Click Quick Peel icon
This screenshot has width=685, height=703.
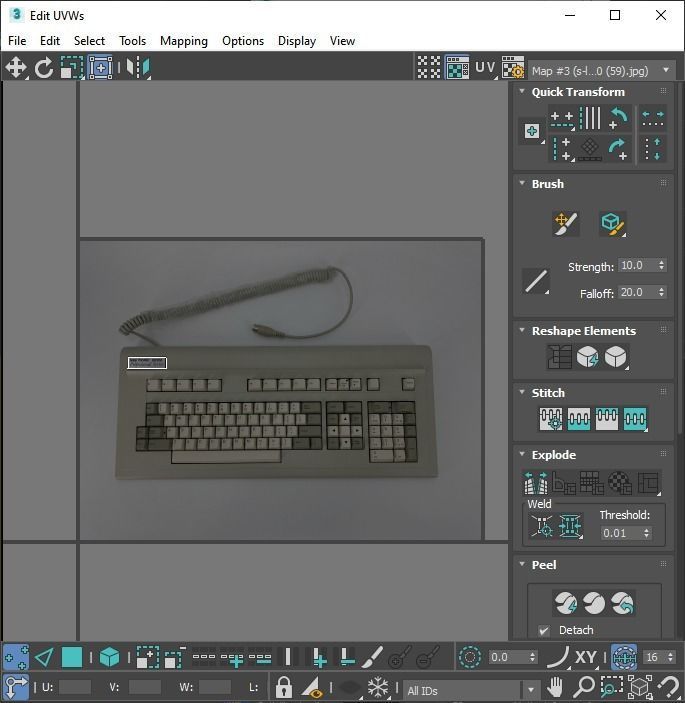(566, 603)
